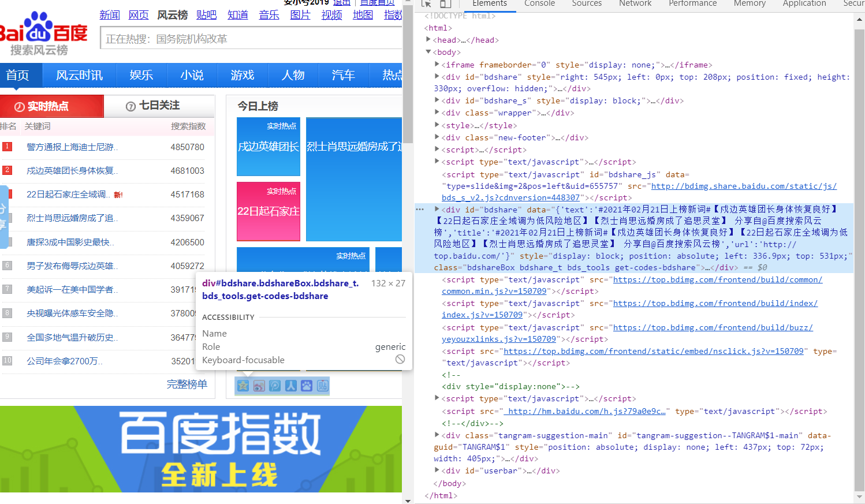This screenshot has height=504, width=865.
Task: Expand the style node
Action: point(437,125)
